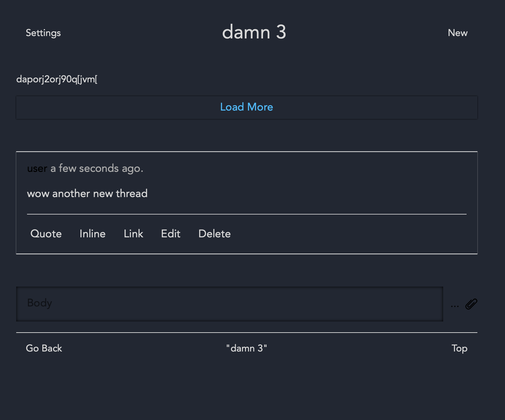Click the Load More button
Viewport: 505px width, 420px height.
coord(246,107)
